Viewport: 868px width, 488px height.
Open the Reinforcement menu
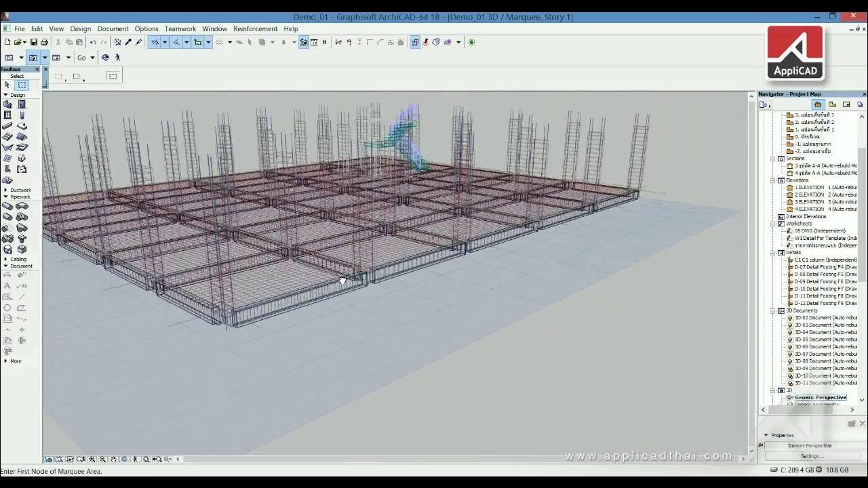(x=255, y=28)
